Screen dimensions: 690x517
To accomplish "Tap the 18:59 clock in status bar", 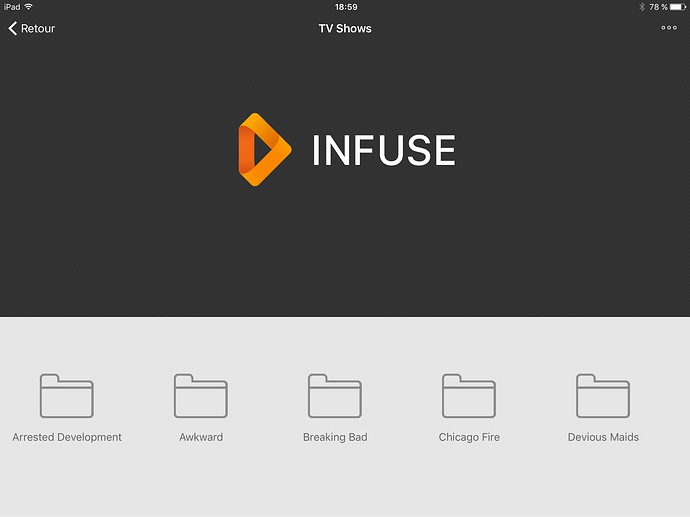I will click(x=346, y=7).
